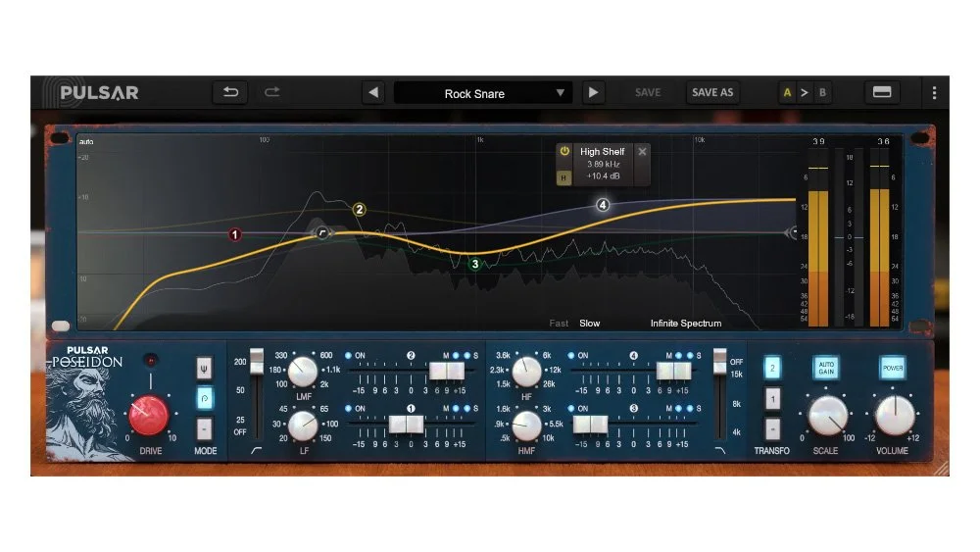Enable band 2 Mid (M) processing
The height and width of the screenshot is (552, 980).
[x=456, y=355]
